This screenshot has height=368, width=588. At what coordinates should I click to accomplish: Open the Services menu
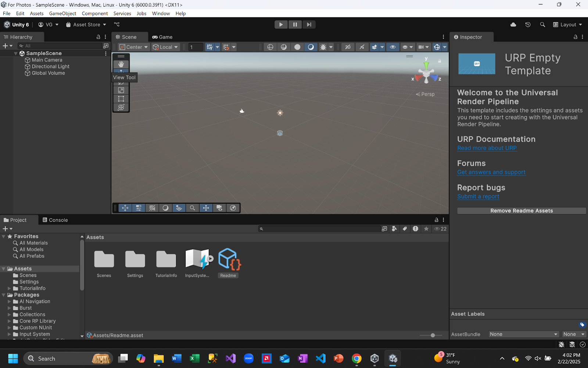pos(122,13)
